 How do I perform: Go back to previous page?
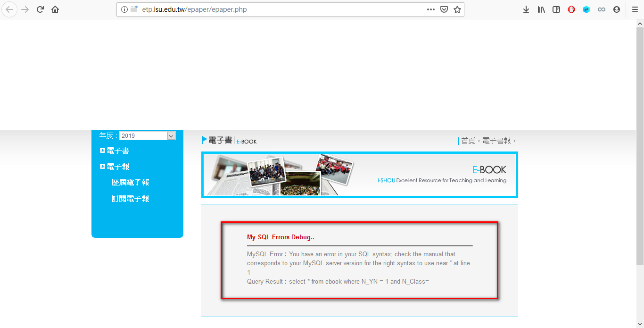pyautogui.click(x=9, y=9)
